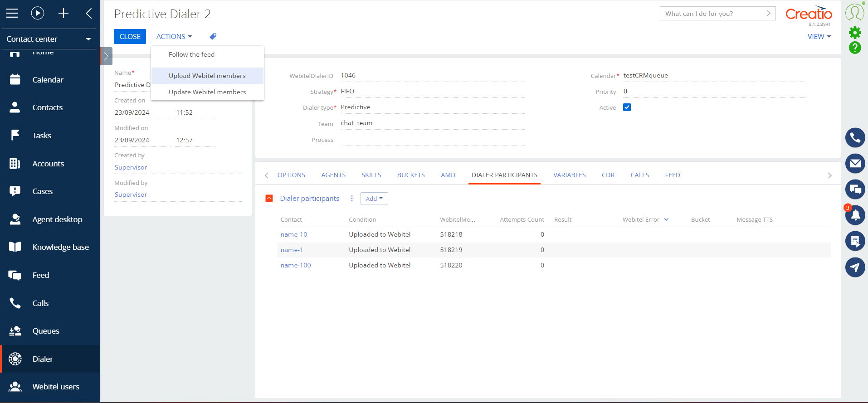The width and height of the screenshot is (868, 403).
Task: Switch to the AGENTS tab
Action: pyautogui.click(x=333, y=175)
